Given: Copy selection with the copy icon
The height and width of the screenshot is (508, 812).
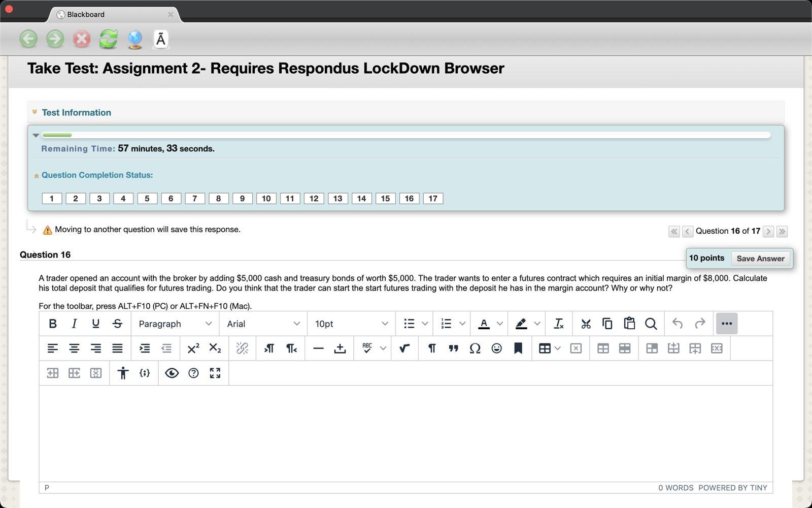Looking at the screenshot, I should [x=607, y=324].
